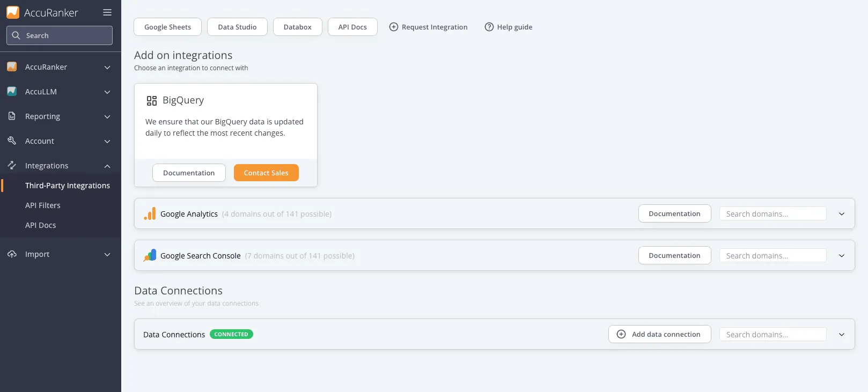Type in the Search domains field
The image size is (868, 392).
pos(773,213)
